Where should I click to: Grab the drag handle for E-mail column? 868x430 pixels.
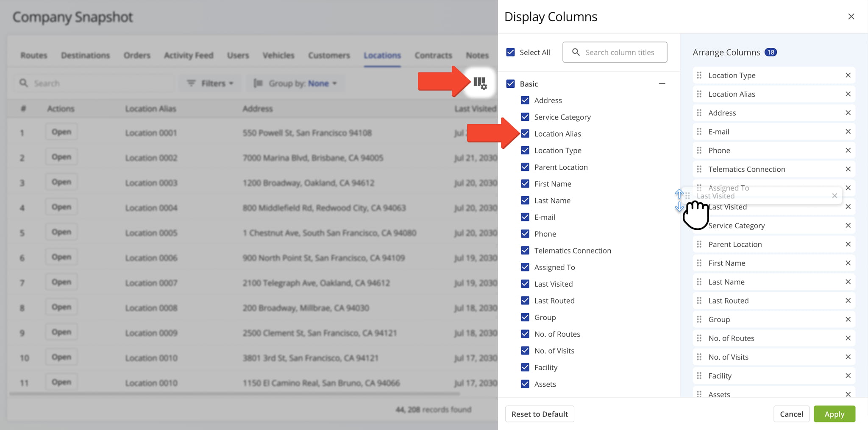699,131
